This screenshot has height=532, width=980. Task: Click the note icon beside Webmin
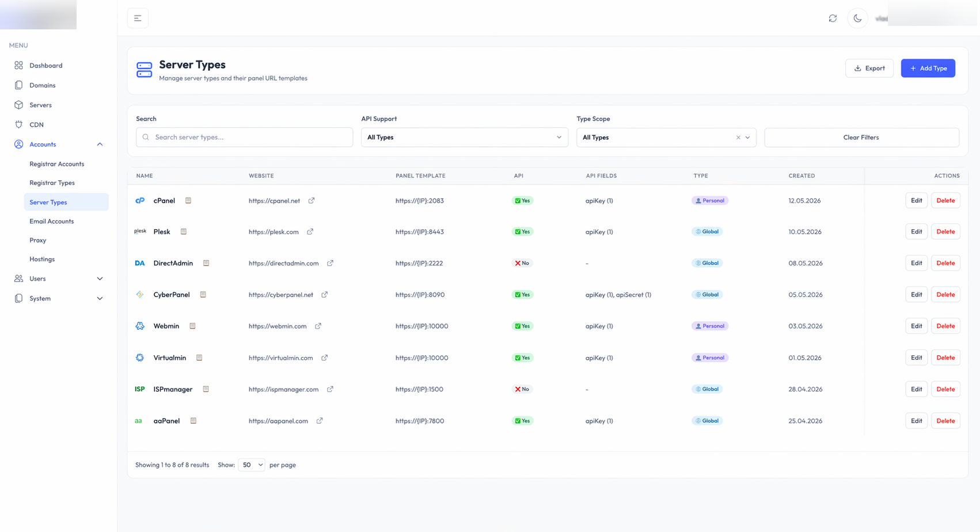[x=193, y=326]
